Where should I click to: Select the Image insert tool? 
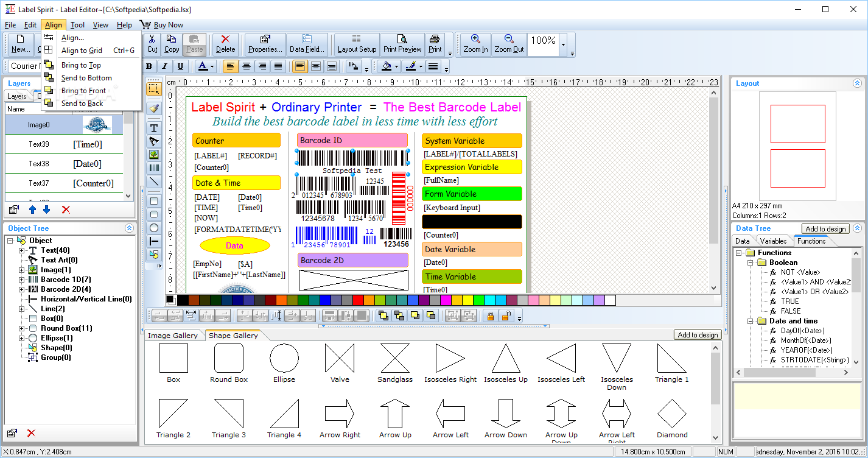click(x=154, y=154)
